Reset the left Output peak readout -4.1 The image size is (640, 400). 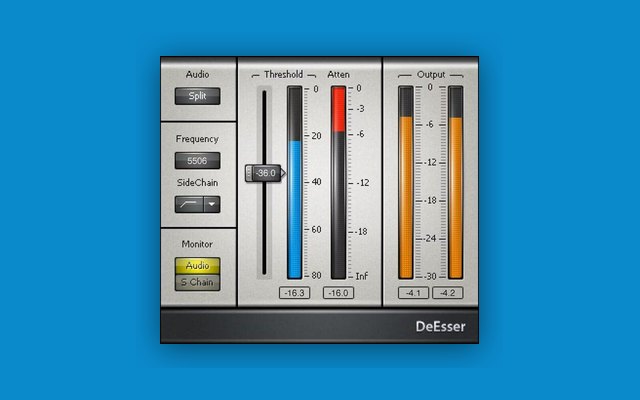tap(413, 293)
